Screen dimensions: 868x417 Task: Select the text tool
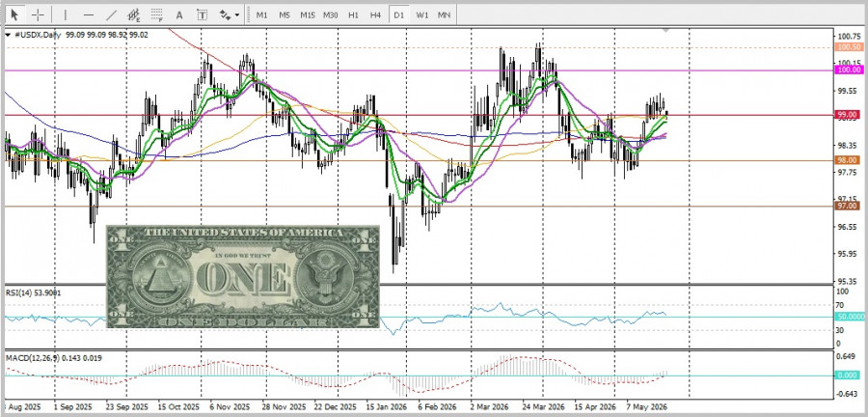coord(179,14)
